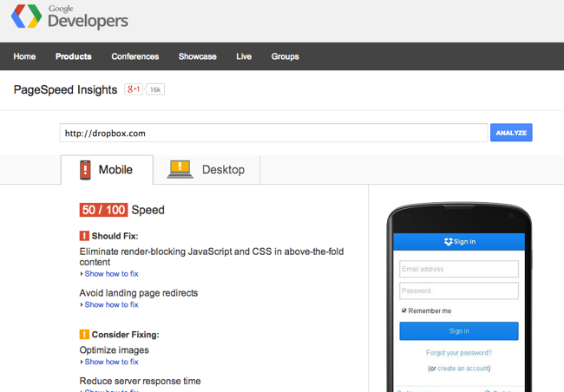Viewport: 564px width, 392px height.
Task: Click the Google +1 button
Action: (134, 89)
